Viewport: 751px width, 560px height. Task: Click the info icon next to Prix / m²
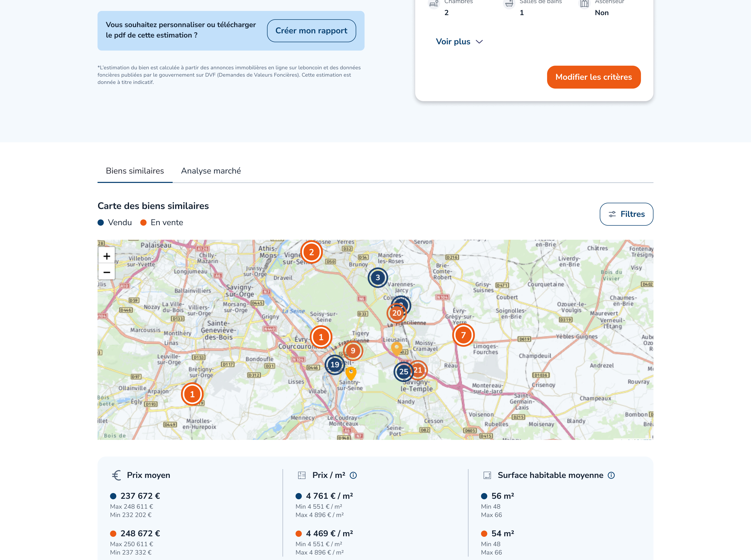pos(353,475)
